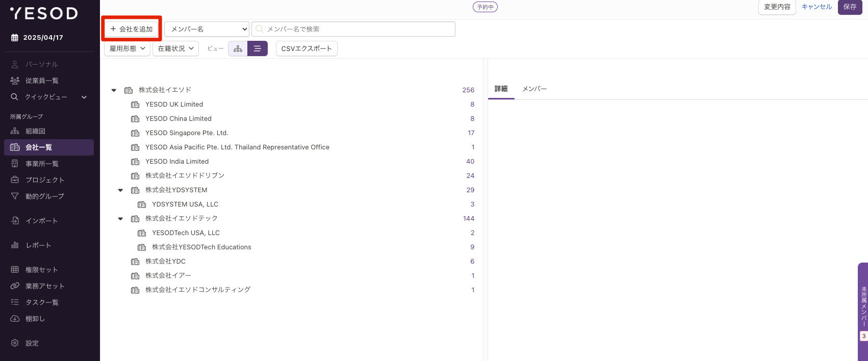
Task: Open the 業務アセット link icon
Action: [x=15, y=286]
